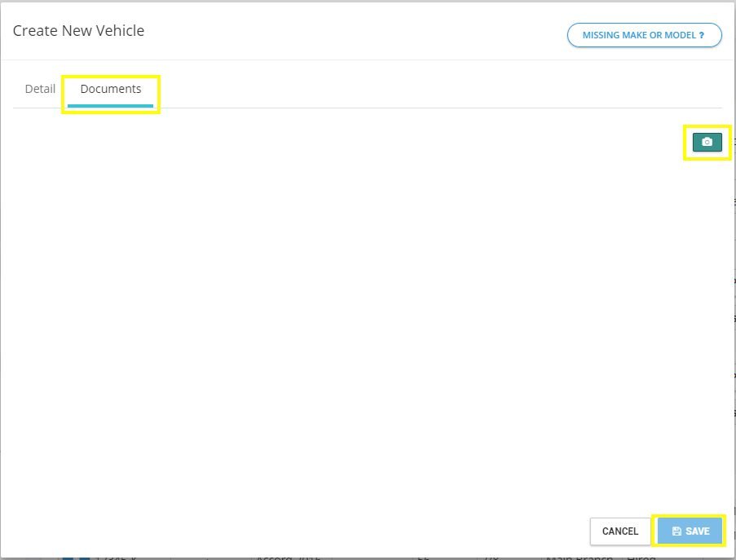Click the Main Branch cell behind the dialog

tap(580, 558)
